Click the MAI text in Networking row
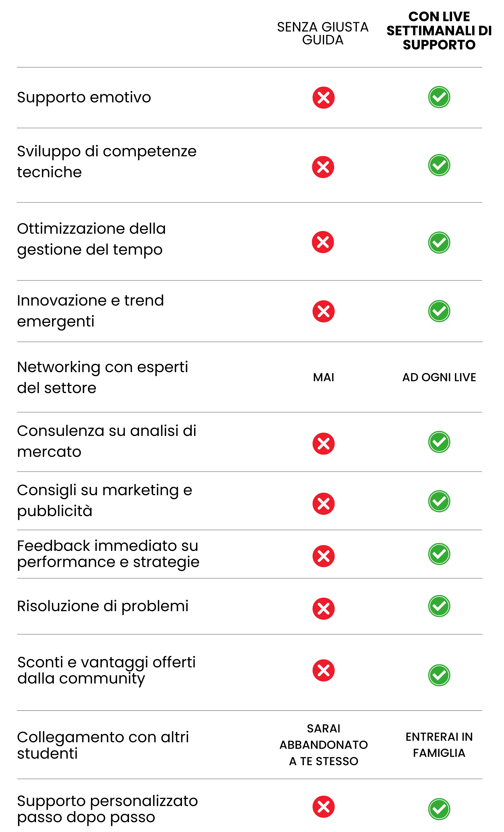Image resolution: width=504 pixels, height=832 pixels. click(x=323, y=377)
